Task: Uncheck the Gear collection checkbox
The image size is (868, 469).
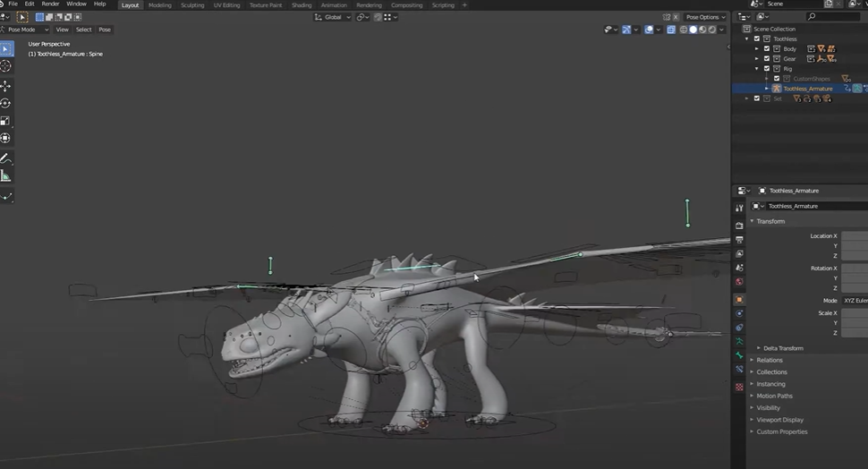Action: point(767,59)
